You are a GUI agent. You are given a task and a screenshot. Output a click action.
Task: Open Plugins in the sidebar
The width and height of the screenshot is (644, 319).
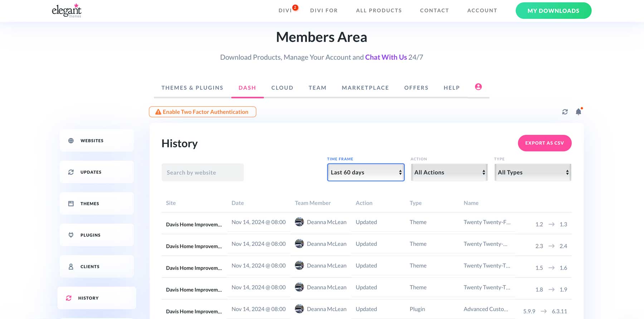tap(97, 235)
